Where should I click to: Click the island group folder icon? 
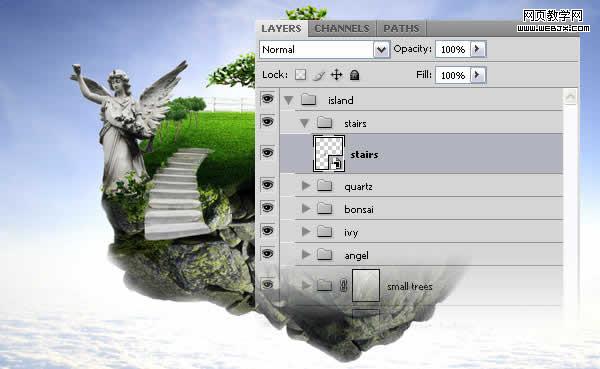click(308, 100)
